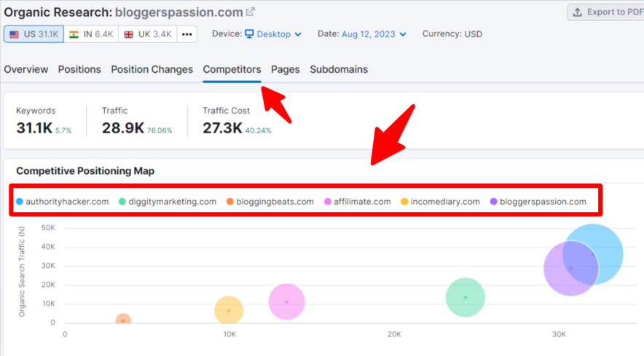Click the UK flag icon

click(128, 34)
